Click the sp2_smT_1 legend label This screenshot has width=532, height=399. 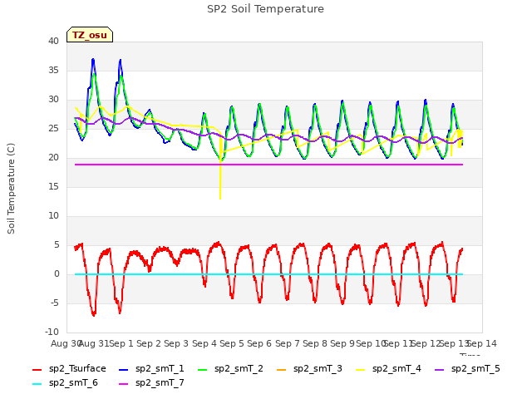pos(160,368)
